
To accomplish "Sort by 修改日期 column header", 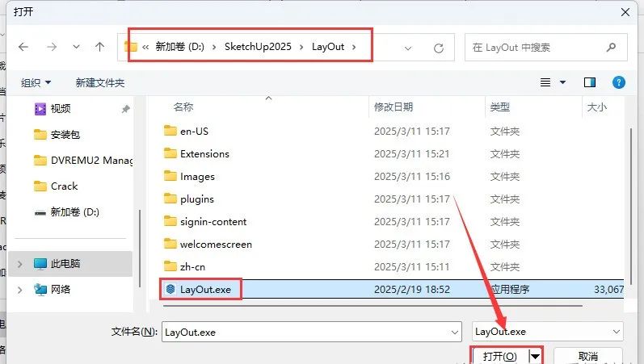I will [394, 107].
